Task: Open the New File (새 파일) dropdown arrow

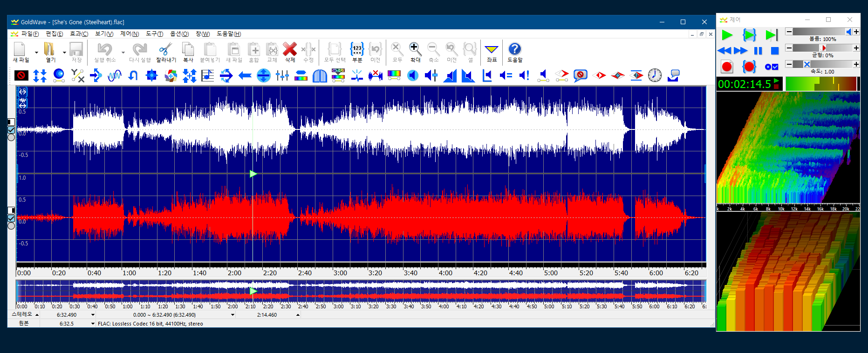Action: tap(36, 52)
